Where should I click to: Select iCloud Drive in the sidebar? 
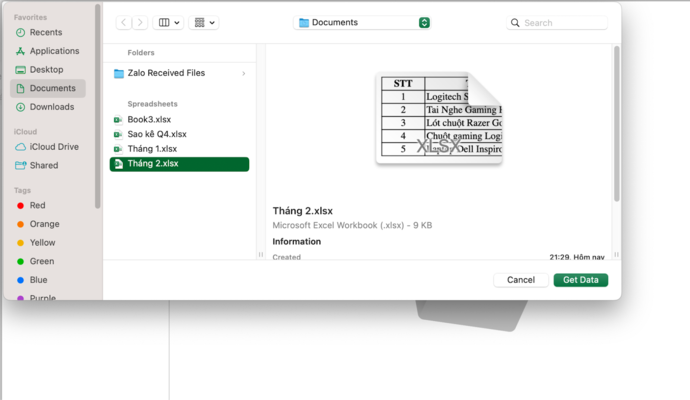(54, 147)
